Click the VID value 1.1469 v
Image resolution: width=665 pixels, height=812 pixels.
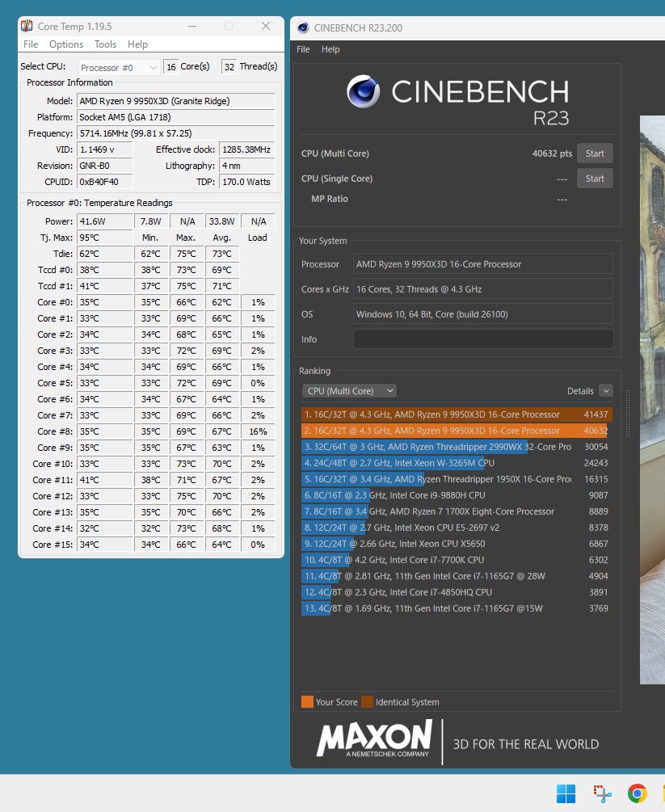104,149
